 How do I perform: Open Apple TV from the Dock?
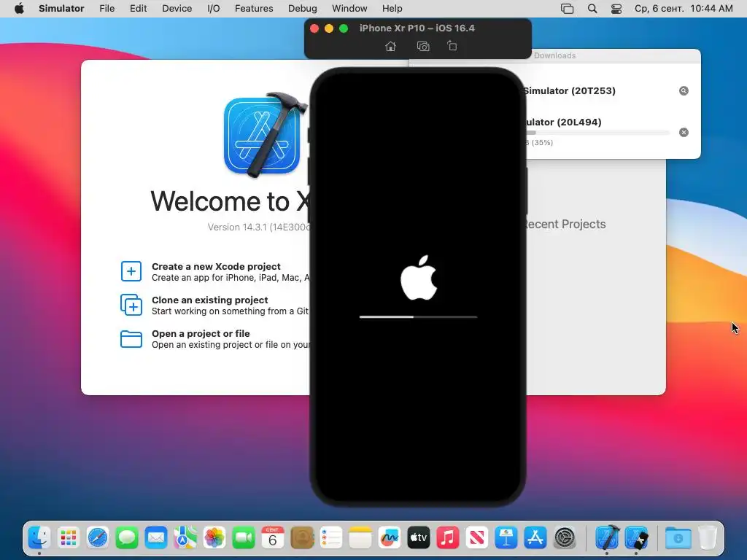point(419,538)
